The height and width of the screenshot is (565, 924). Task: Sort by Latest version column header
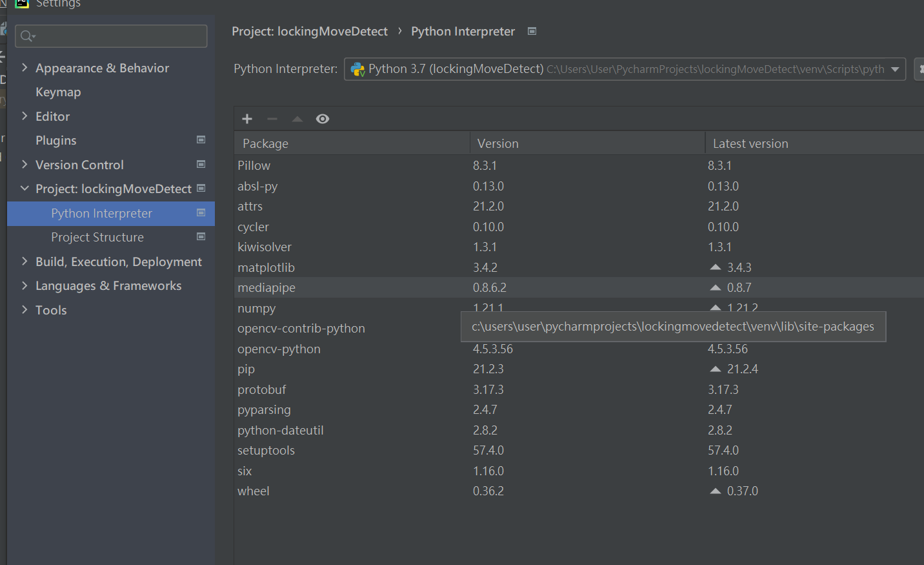815,143
